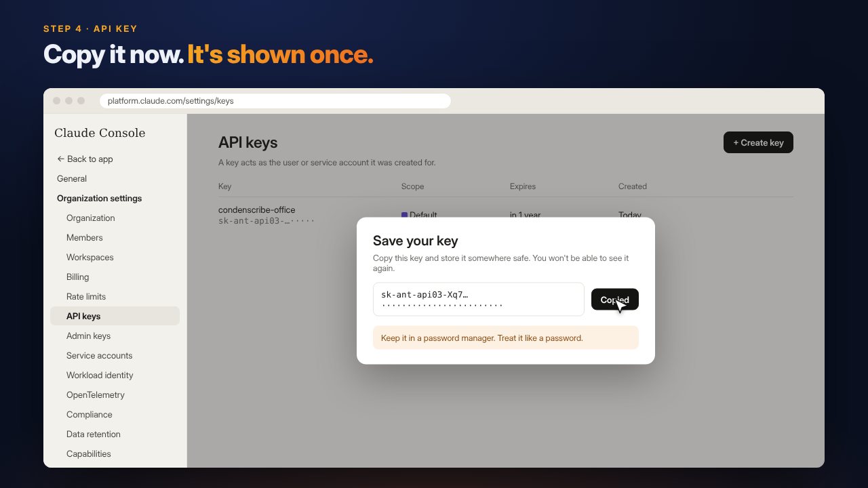Go to Service accounts
The height and width of the screenshot is (488, 868).
[100, 355]
